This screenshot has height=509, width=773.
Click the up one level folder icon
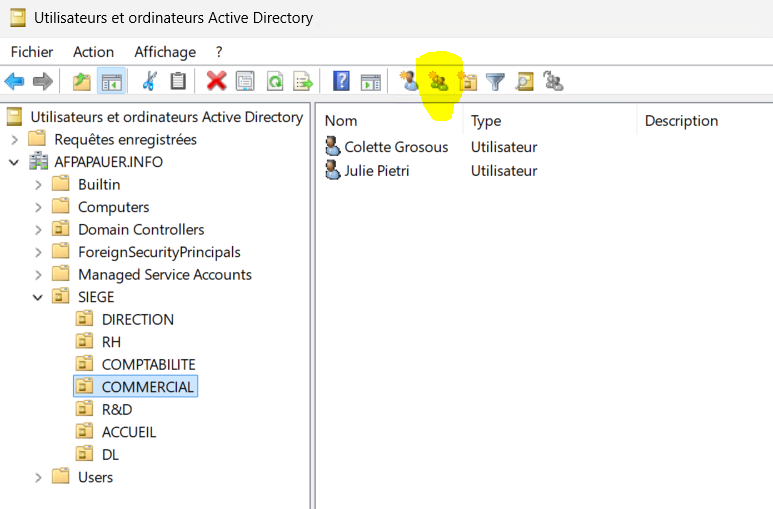point(81,82)
